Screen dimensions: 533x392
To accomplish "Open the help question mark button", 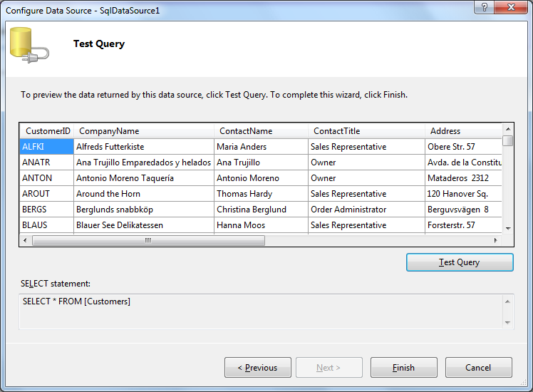I will (x=485, y=6).
